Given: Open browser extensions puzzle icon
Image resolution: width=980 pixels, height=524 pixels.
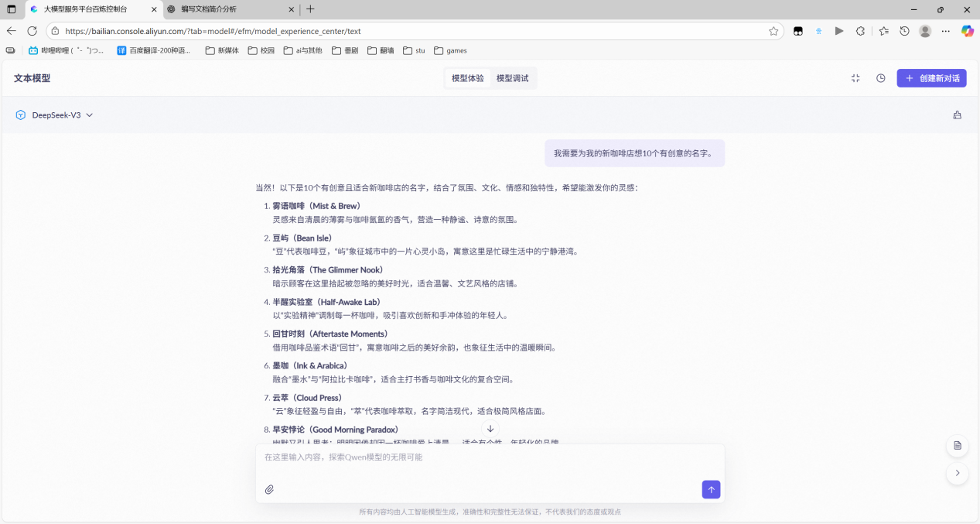Looking at the screenshot, I should pyautogui.click(x=860, y=31).
